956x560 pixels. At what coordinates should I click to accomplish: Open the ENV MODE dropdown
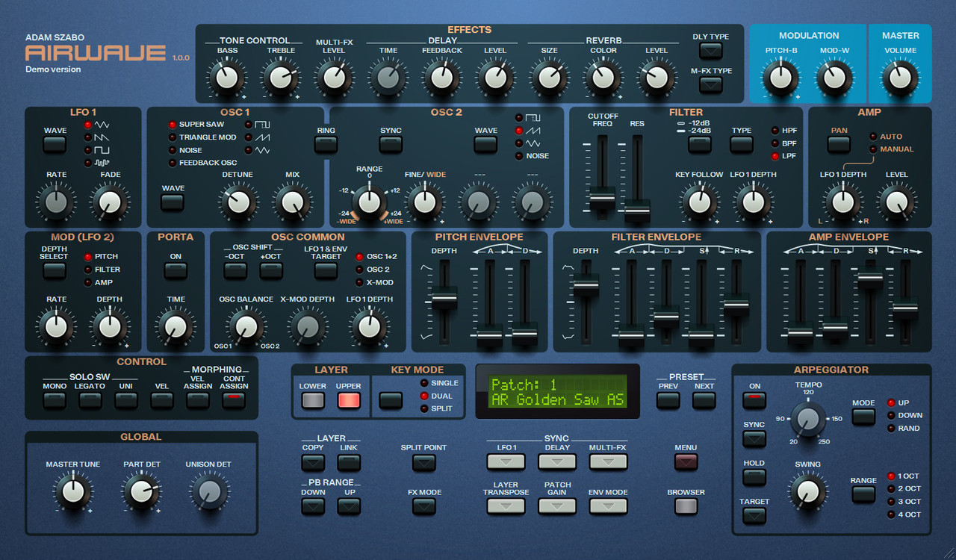click(x=608, y=506)
